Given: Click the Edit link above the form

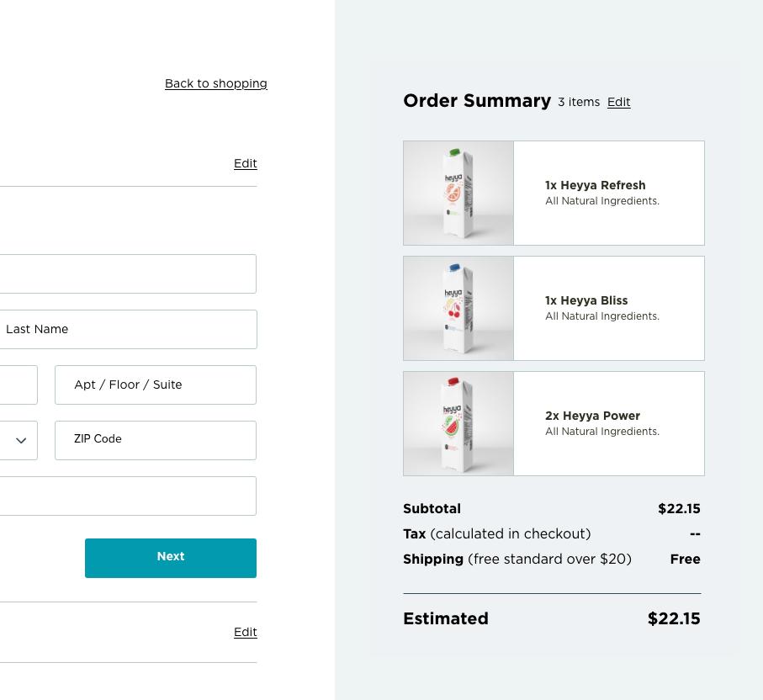Looking at the screenshot, I should pos(245,164).
